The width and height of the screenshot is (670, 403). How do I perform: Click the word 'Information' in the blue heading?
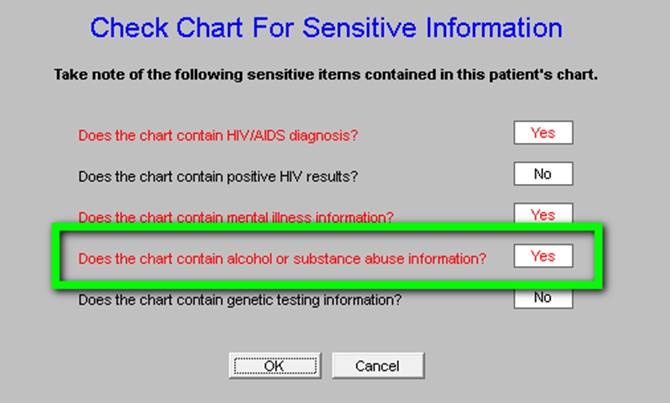[494, 28]
